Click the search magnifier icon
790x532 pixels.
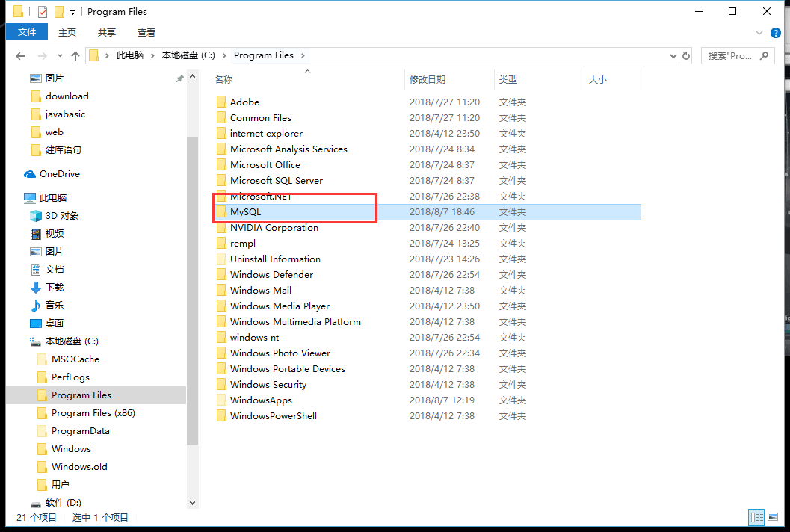(765, 56)
